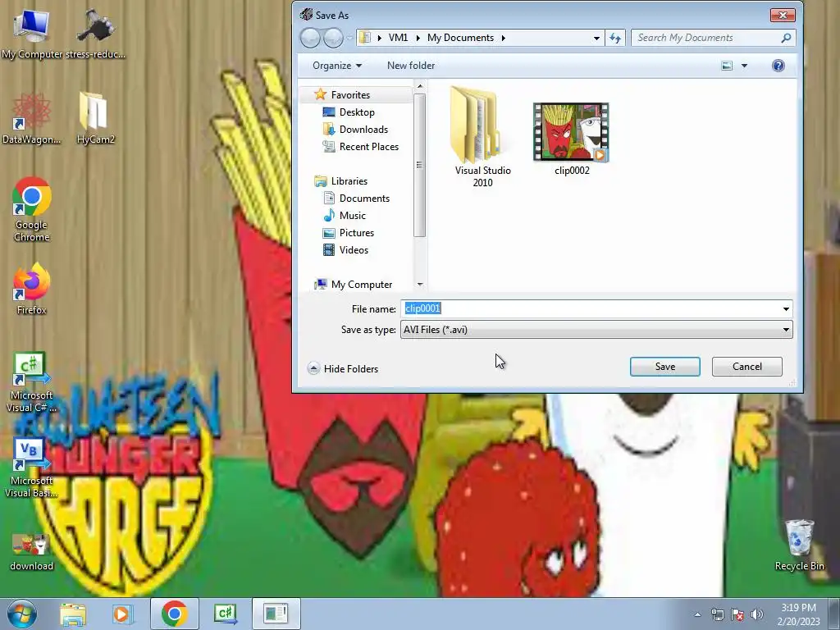Open File name history dropdown
Viewport: 840px width, 630px height.
click(x=786, y=309)
